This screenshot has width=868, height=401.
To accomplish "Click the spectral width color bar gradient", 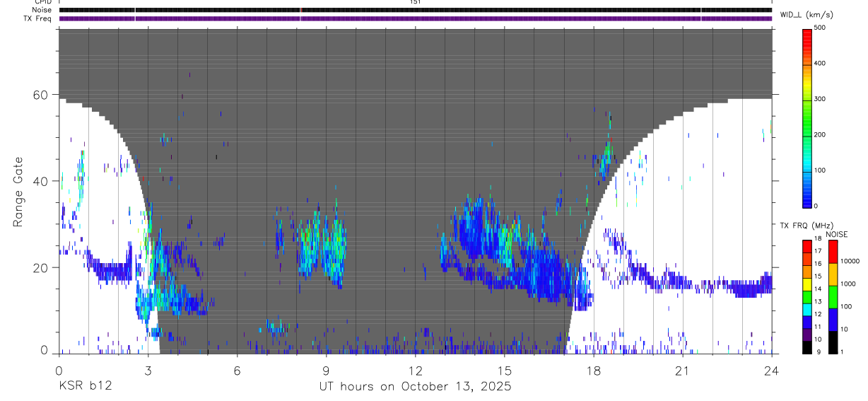I will [x=807, y=118].
